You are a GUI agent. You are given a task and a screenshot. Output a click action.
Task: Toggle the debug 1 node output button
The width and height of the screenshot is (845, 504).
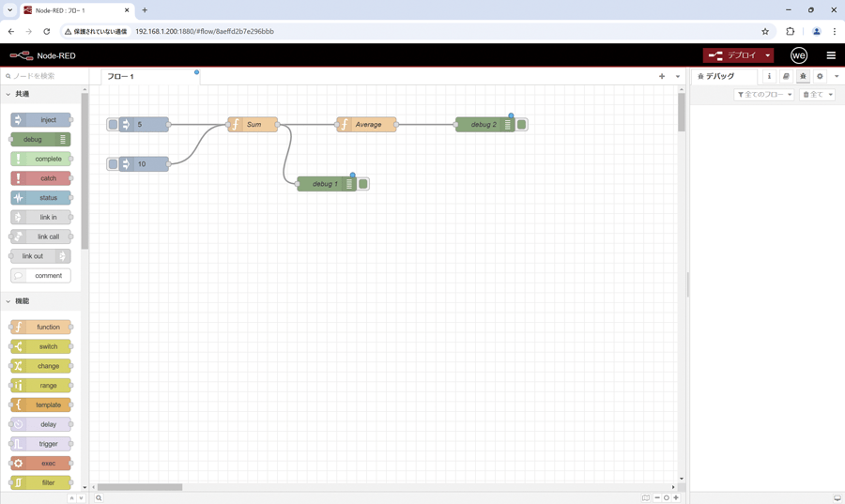(363, 184)
